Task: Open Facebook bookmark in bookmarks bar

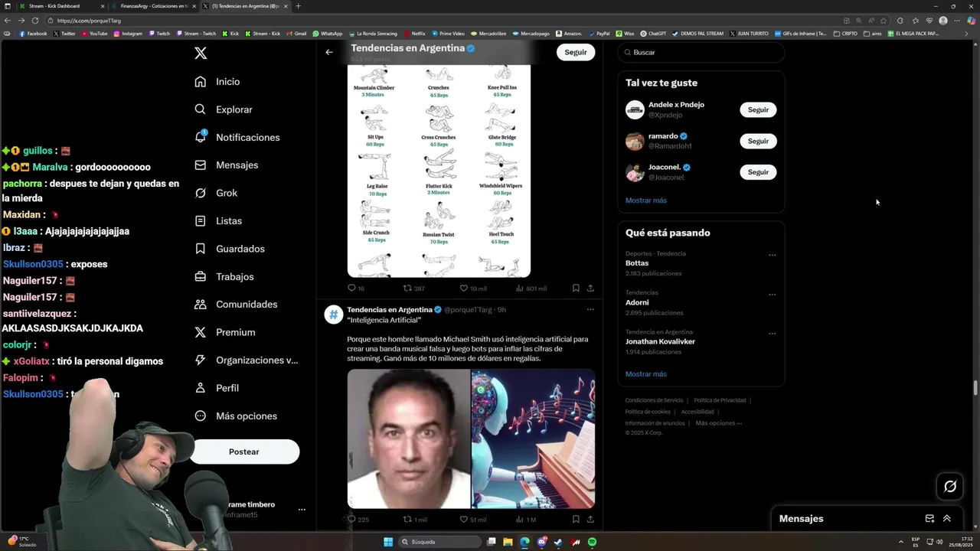Action: click(x=33, y=34)
